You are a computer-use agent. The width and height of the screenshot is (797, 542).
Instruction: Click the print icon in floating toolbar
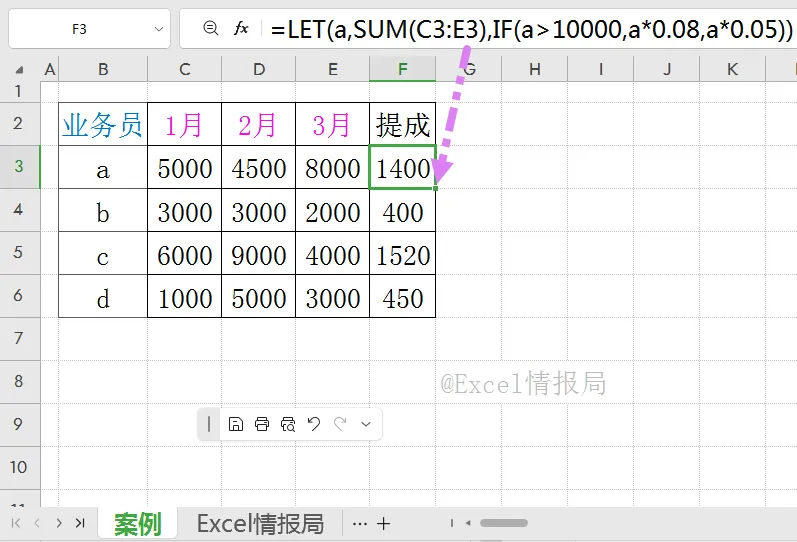pos(262,424)
